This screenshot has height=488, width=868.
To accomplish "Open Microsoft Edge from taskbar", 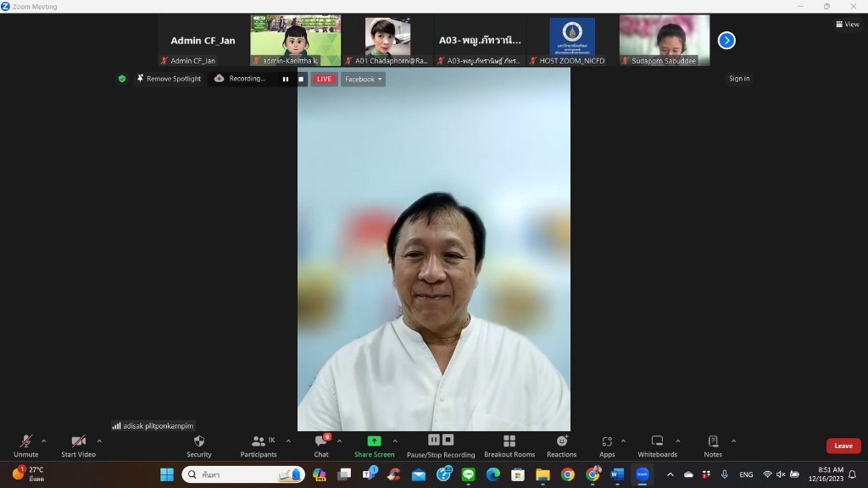I will (x=493, y=474).
